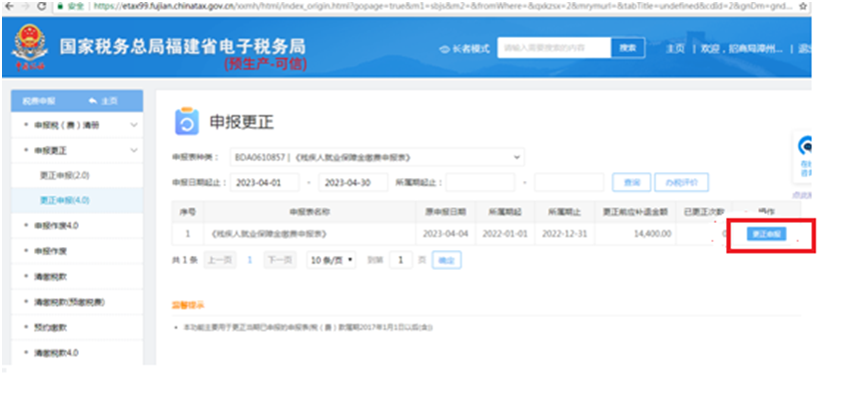This screenshot has width=868, height=395.
Task: Click the 办税评价 button
Action: (681, 182)
